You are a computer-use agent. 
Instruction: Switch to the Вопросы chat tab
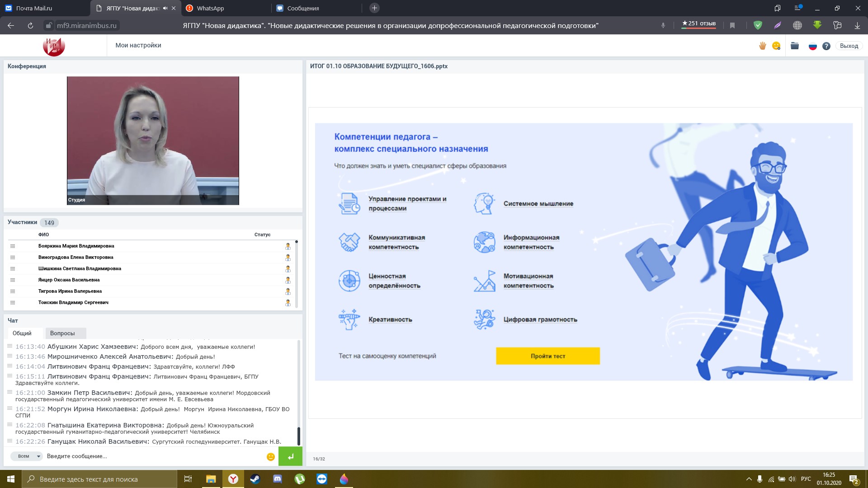pyautogui.click(x=62, y=333)
